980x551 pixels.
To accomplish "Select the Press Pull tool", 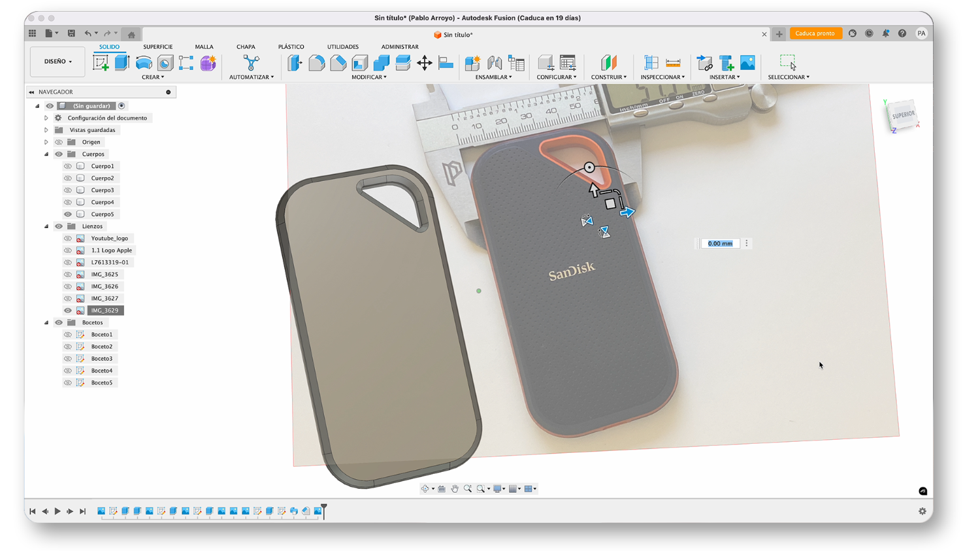I will (x=295, y=63).
